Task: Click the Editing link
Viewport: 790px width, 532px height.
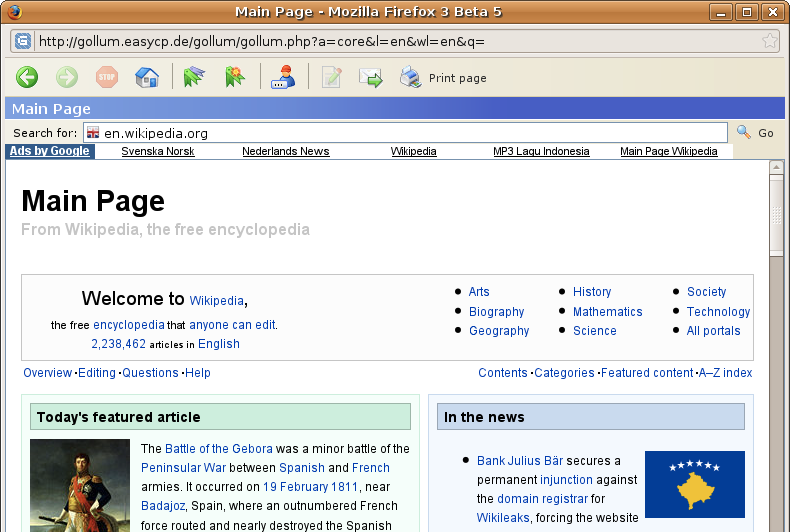Action: coord(97,373)
